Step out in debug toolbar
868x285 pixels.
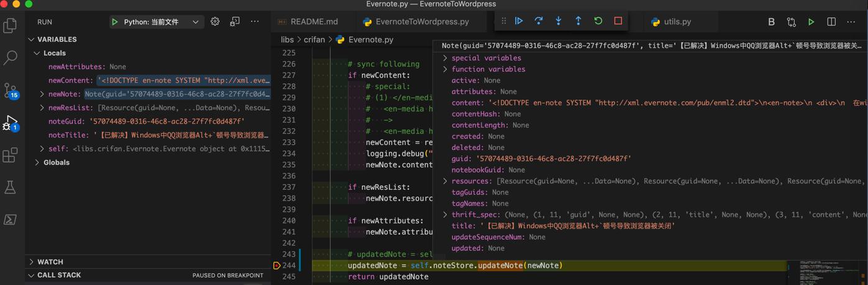[578, 21]
